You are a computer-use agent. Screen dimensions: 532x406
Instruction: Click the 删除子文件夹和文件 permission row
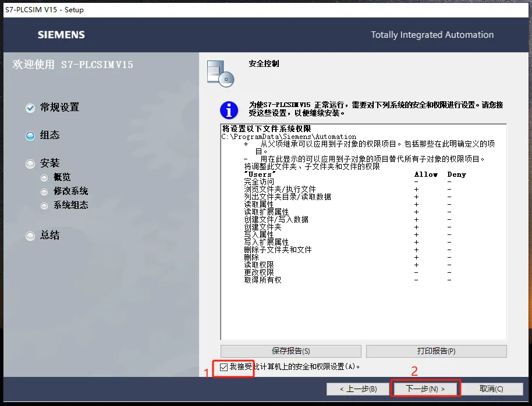347,250
